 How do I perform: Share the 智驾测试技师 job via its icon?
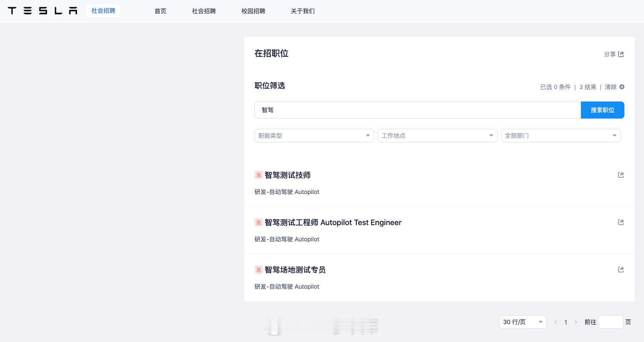pos(621,175)
